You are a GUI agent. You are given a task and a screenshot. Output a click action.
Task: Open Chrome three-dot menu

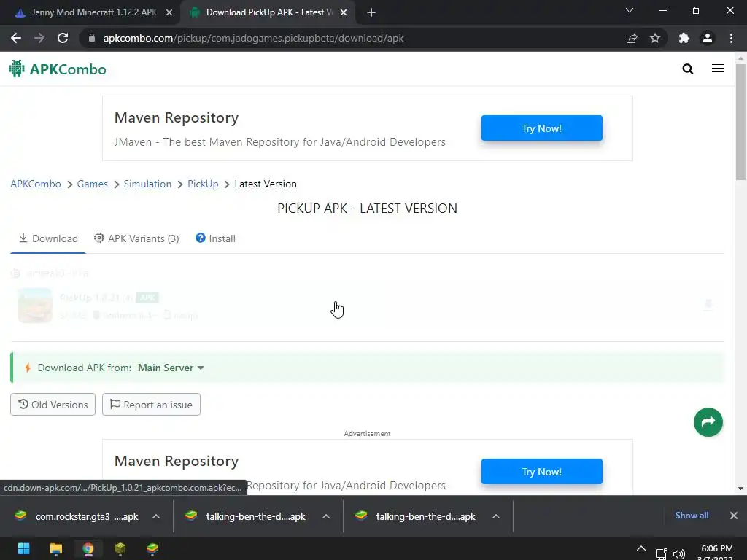pyautogui.click(x=731, y=38)
